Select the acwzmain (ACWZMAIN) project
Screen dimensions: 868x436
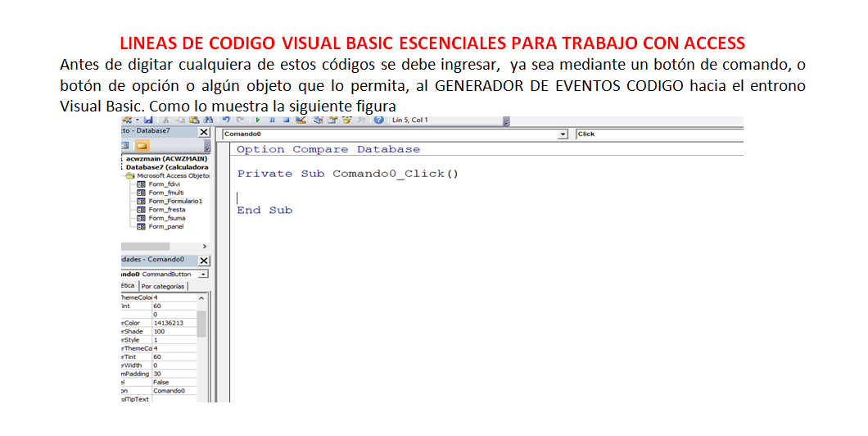click(x=166, y=158)
